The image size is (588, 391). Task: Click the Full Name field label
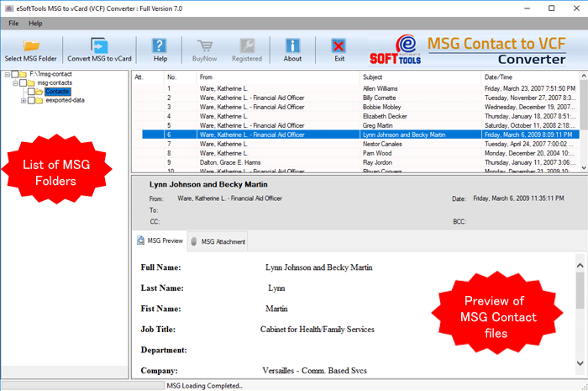[161, 267]
